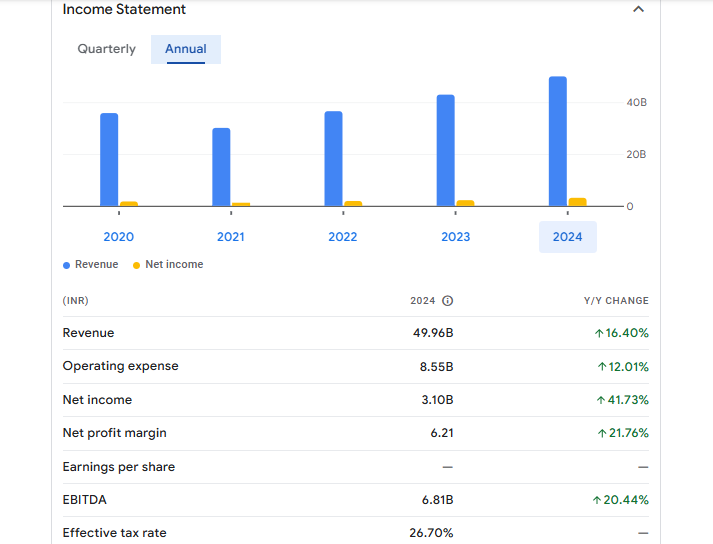Click the yellow Net income legend dot
The image size is (713, 544).
pyautogui.click(x=136, y=265)
